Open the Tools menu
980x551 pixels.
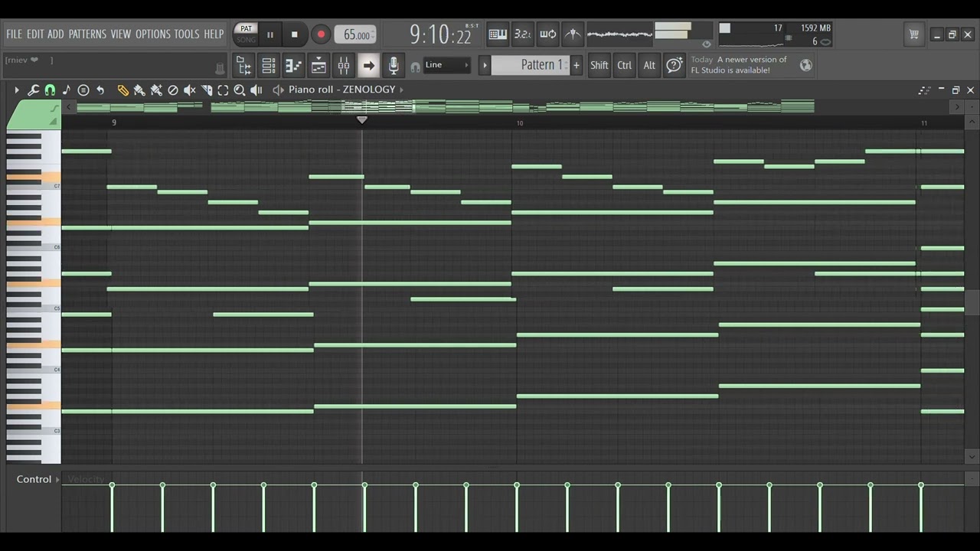187,34
